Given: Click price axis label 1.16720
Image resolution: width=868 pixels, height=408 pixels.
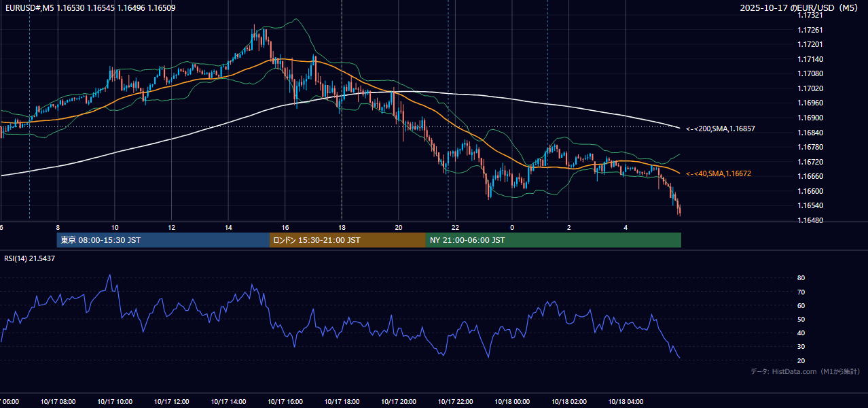Looking at the screenshot, I should (x=810, y=162).
